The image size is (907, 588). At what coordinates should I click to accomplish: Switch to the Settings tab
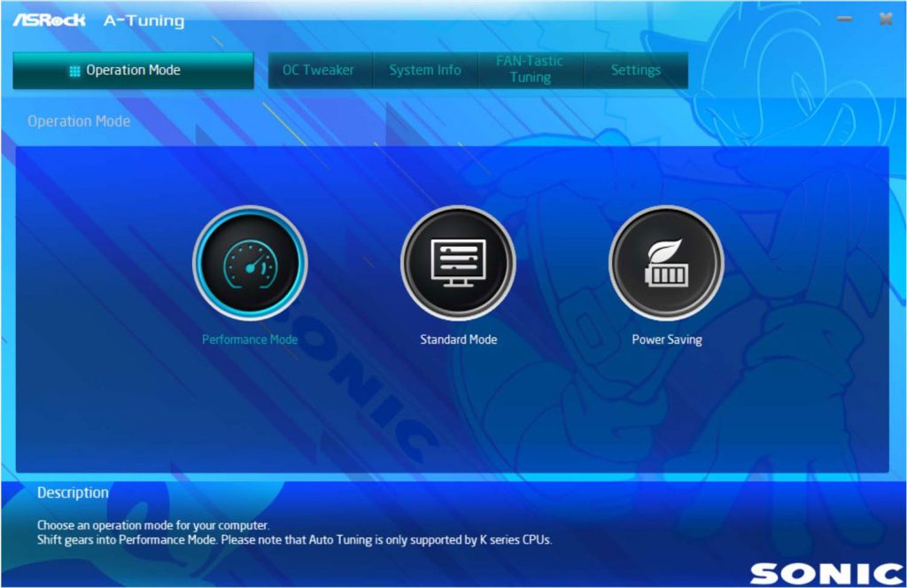[636, 70]
